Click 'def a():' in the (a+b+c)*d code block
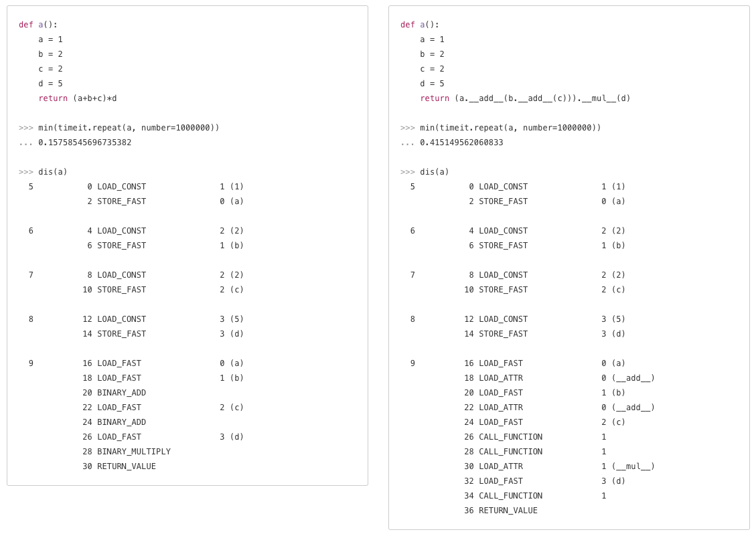Image resolution: width=756 pixels, height=536 pixels. tap(38, 25)
